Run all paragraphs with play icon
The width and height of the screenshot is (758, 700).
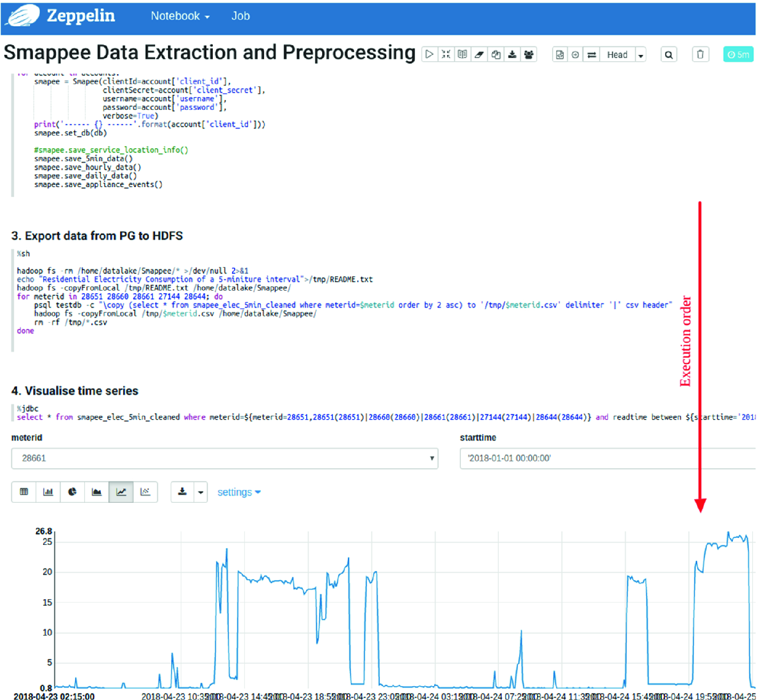coord(429,54)
